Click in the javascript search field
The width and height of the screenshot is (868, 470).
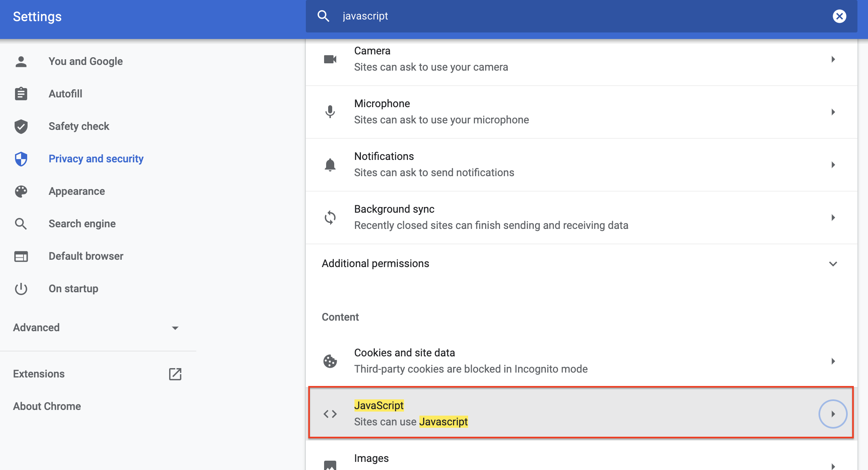tap(568, 16)
